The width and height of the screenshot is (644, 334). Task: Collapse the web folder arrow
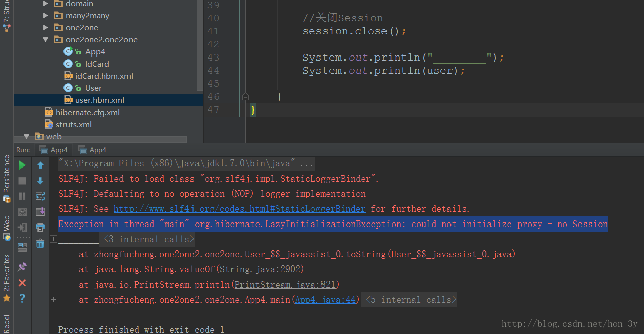[x=27, y=137]
